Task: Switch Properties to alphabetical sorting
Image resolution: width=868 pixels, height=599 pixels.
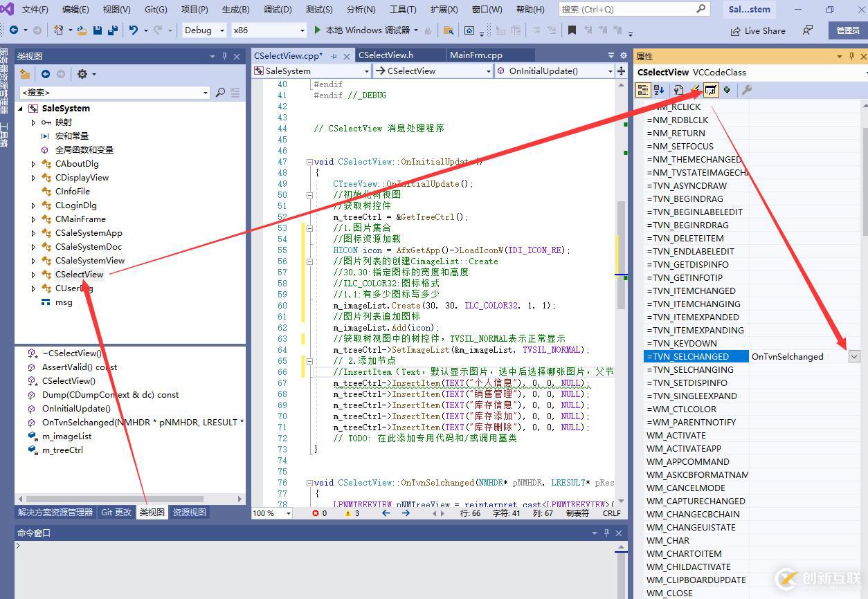Action: click(659, 90)
